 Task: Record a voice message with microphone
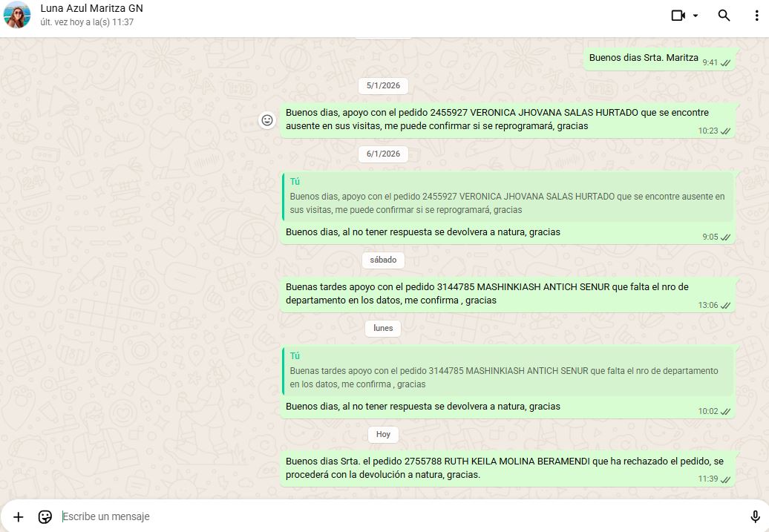coord(755,516)
